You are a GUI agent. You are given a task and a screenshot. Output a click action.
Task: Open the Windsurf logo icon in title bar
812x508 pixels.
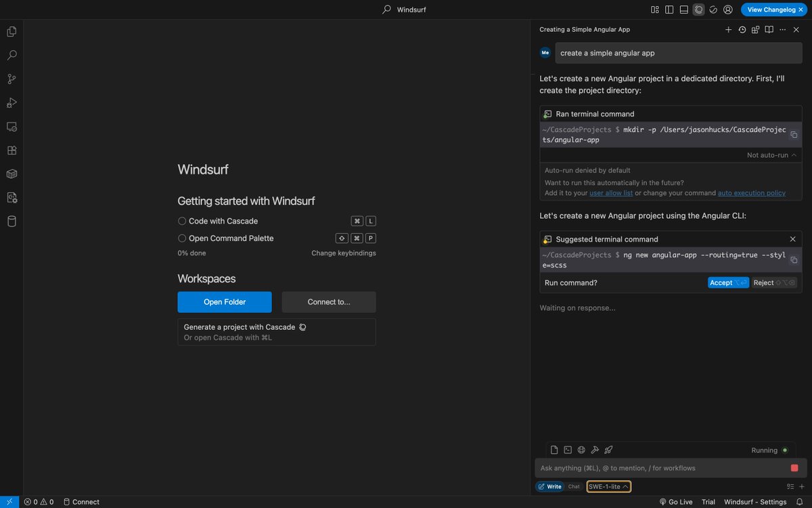[713, 9]
